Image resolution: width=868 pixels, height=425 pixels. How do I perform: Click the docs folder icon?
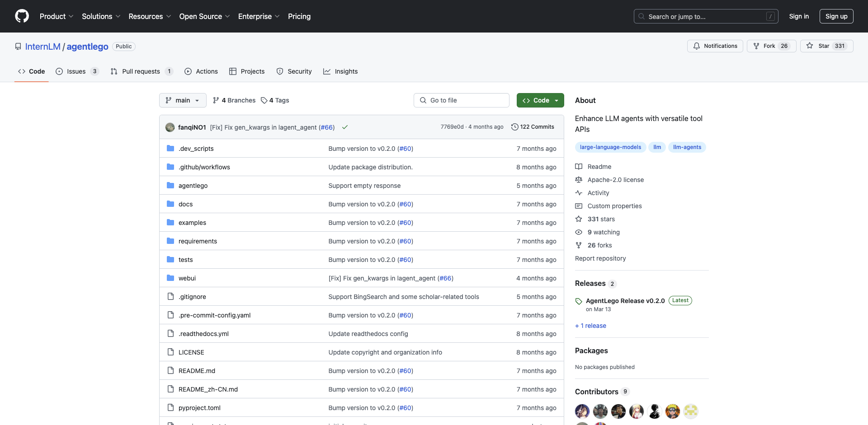pos(170,204)
